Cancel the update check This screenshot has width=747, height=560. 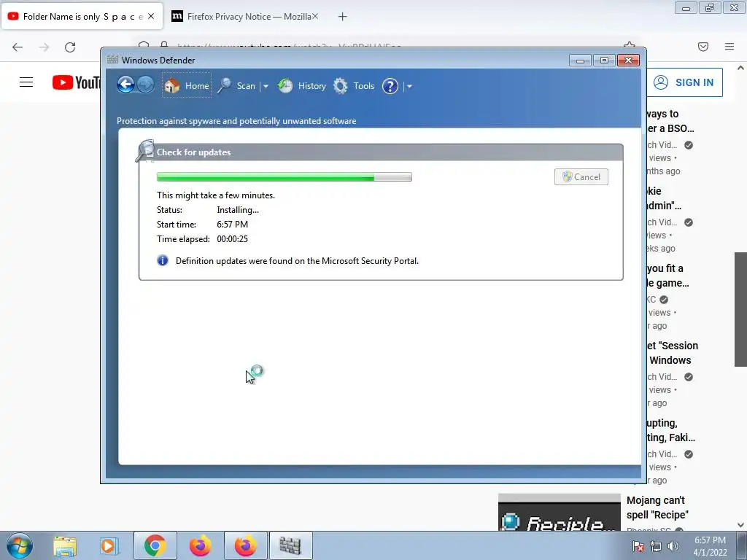pos(581,177)
